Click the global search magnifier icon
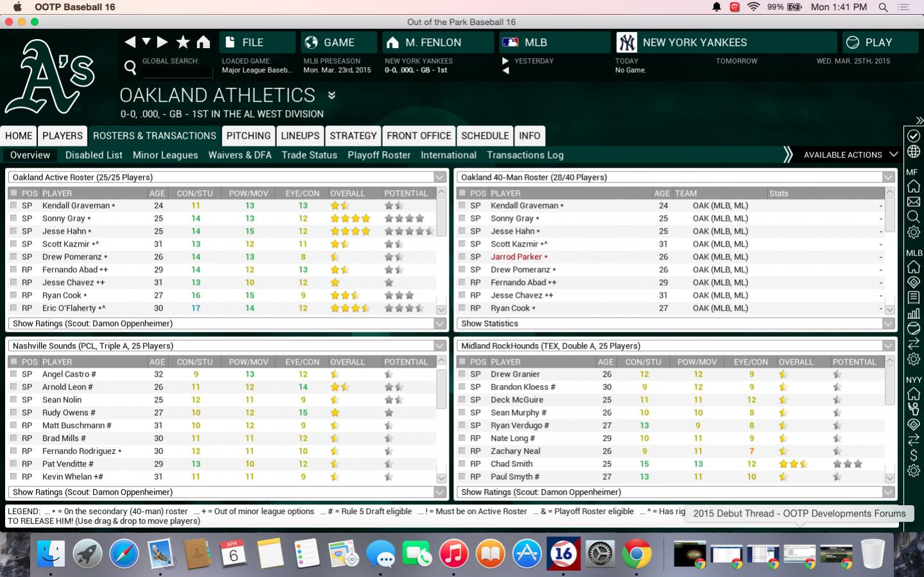Viewport: 924px width, 577px height. coord(130,67)
